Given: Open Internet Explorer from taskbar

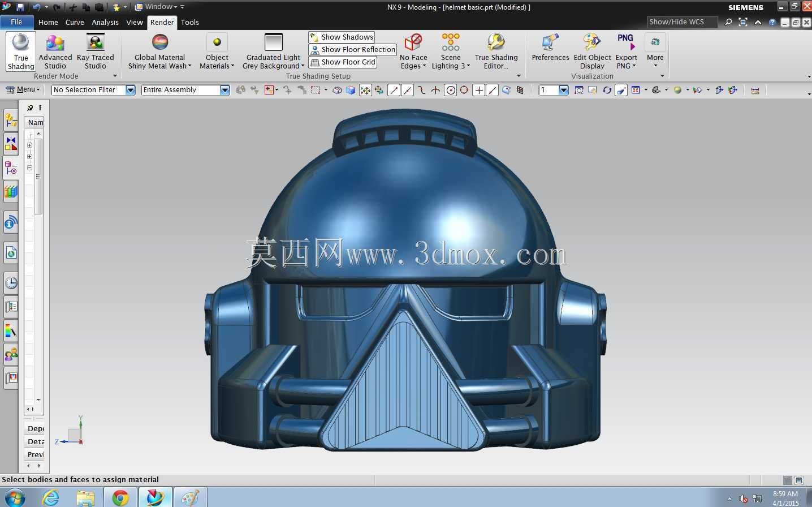Looking at the screenshot, I should (x=51, y=497).
